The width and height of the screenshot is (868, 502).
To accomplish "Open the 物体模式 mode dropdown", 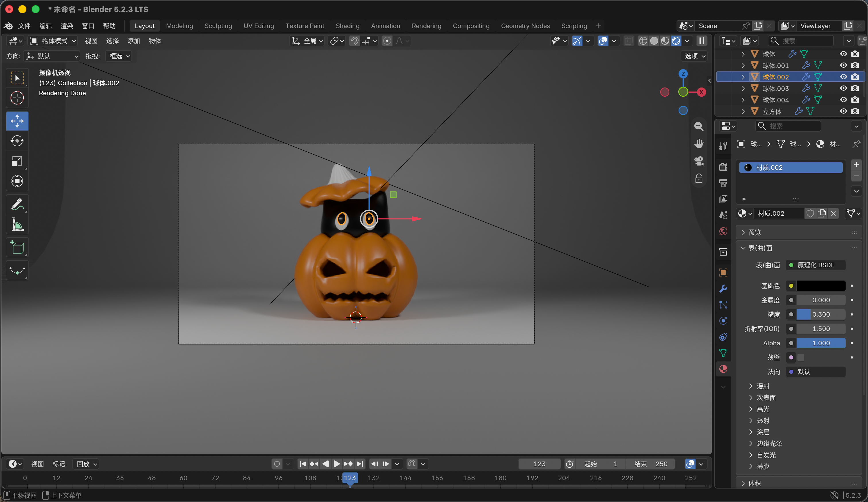I will coord(53,41).
